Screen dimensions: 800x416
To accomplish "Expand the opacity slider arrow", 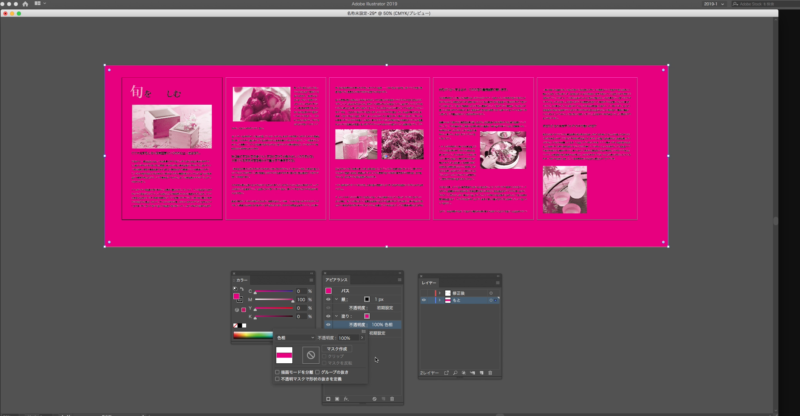I will coord(362,338).
